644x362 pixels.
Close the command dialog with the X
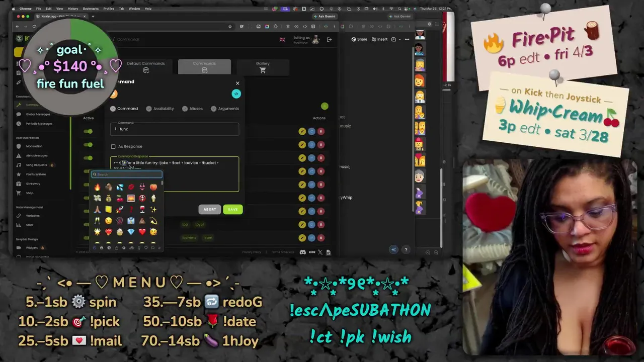237,83
